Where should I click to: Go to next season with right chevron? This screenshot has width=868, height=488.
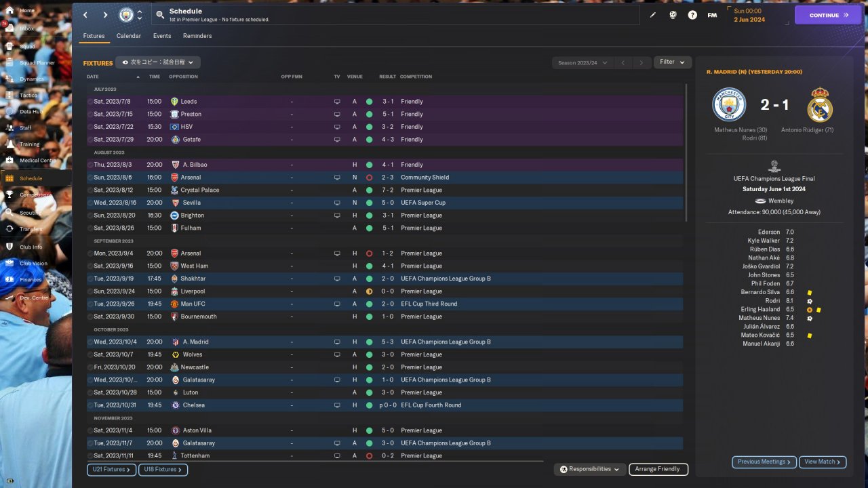pos(642,62)
